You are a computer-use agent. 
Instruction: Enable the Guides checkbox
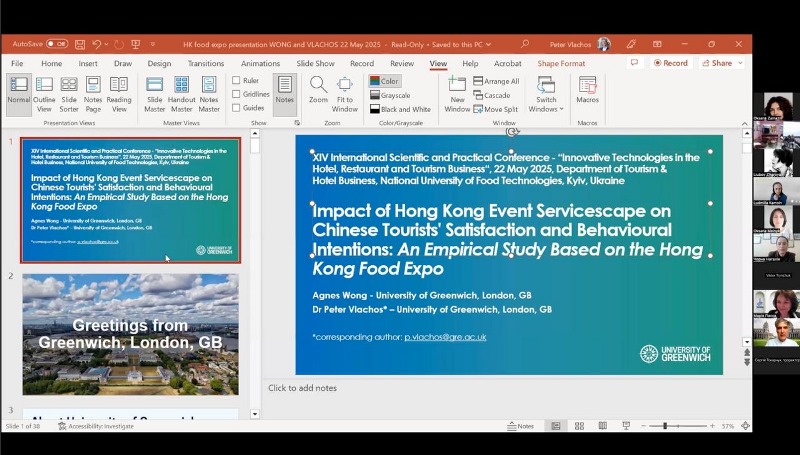(236, 108)
